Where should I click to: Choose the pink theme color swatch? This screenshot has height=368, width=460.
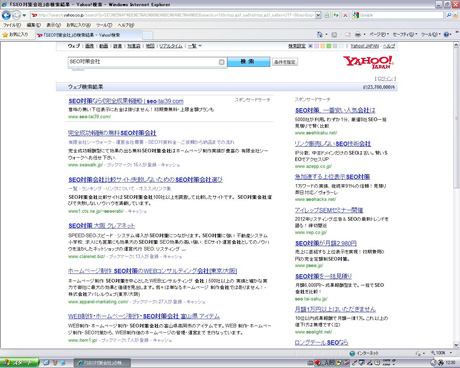[316, 46]
